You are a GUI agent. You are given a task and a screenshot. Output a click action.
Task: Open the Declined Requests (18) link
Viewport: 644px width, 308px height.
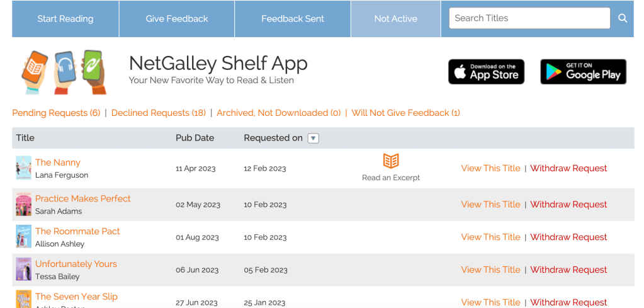pyautogui.click(x=159, y=113)
